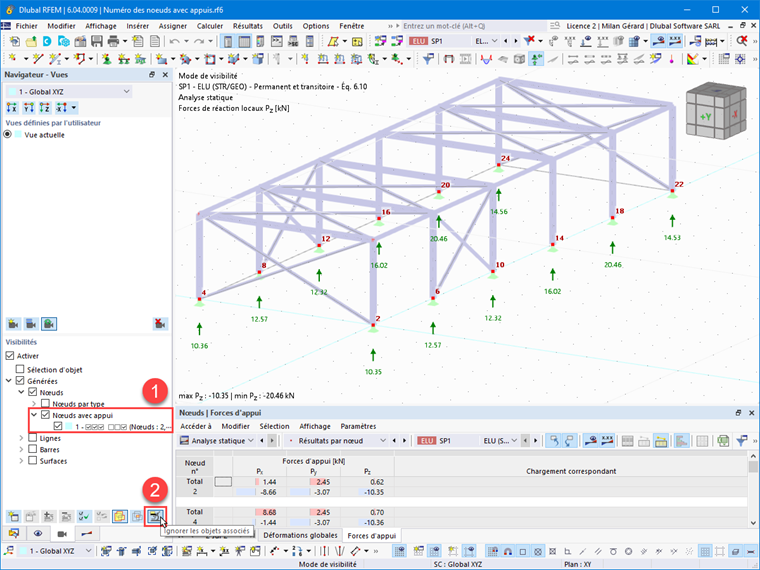
Task: Click the Ignorer les objets associés icon
Action: 155,516
